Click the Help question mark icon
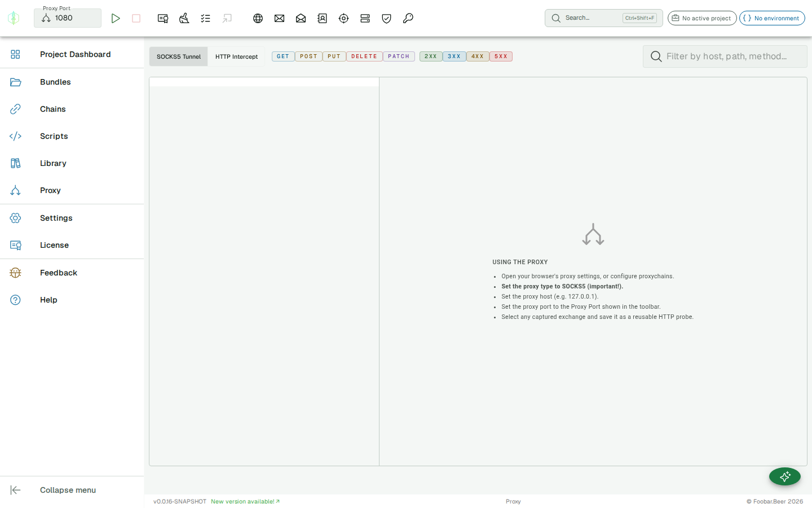 point(15,300)
